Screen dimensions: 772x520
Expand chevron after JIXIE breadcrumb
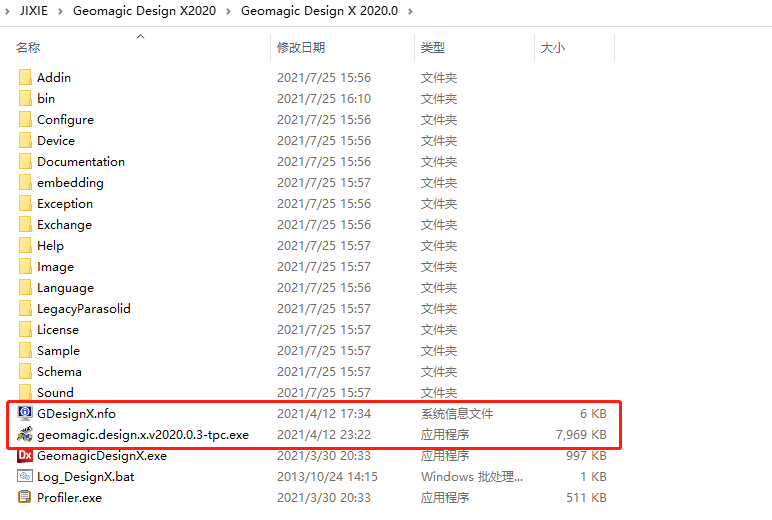click(x=60, y=11)
